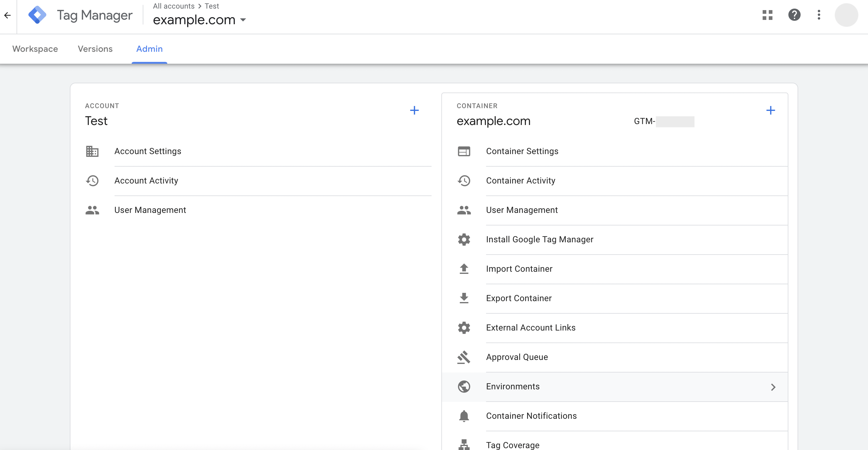The height and width of the screenshot is (450, 868).
Task: Open the All accounts breadcrumb link
Action: coord(174,6)
